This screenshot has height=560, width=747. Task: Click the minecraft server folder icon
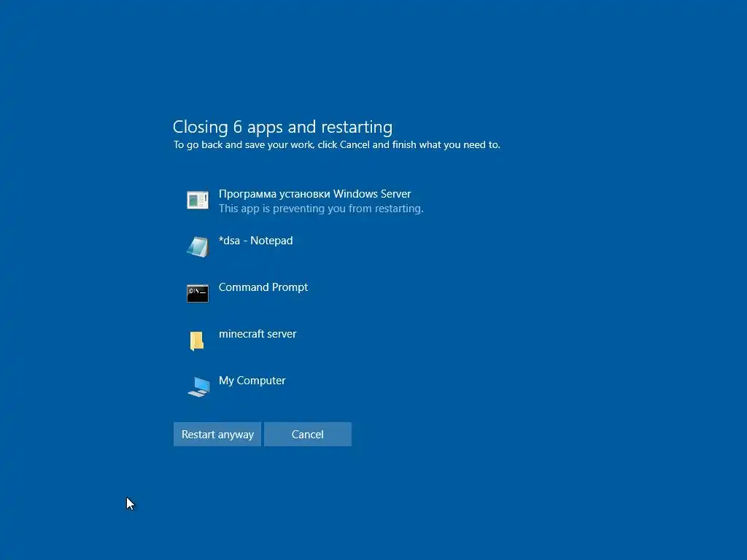pos(197,341)
